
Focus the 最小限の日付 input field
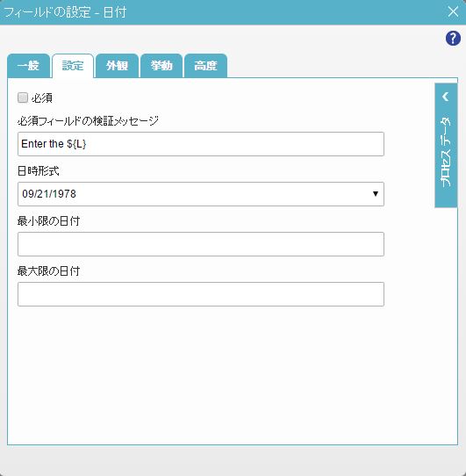click(201, 244)
